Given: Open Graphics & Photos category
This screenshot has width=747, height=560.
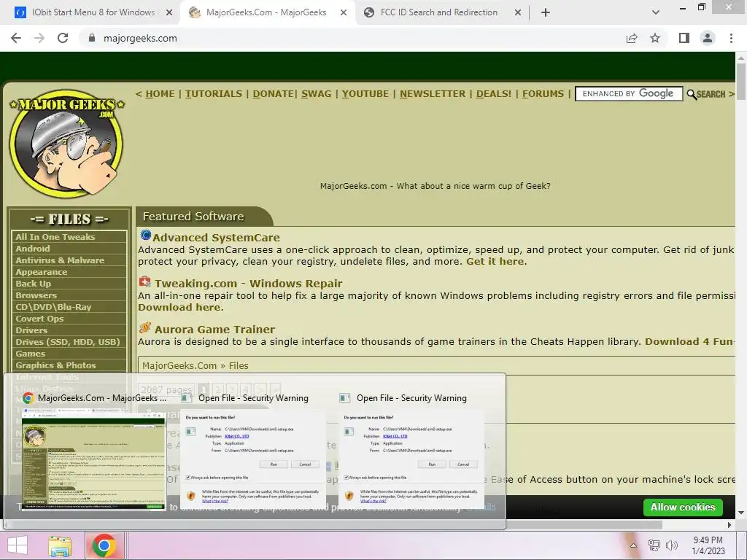Looking at the screenshot, I should 69,365.
